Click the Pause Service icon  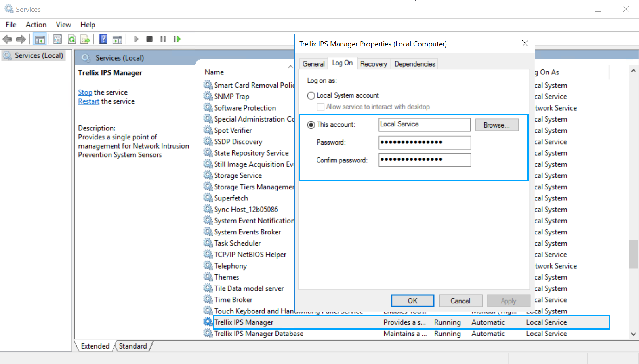point(163,39)
